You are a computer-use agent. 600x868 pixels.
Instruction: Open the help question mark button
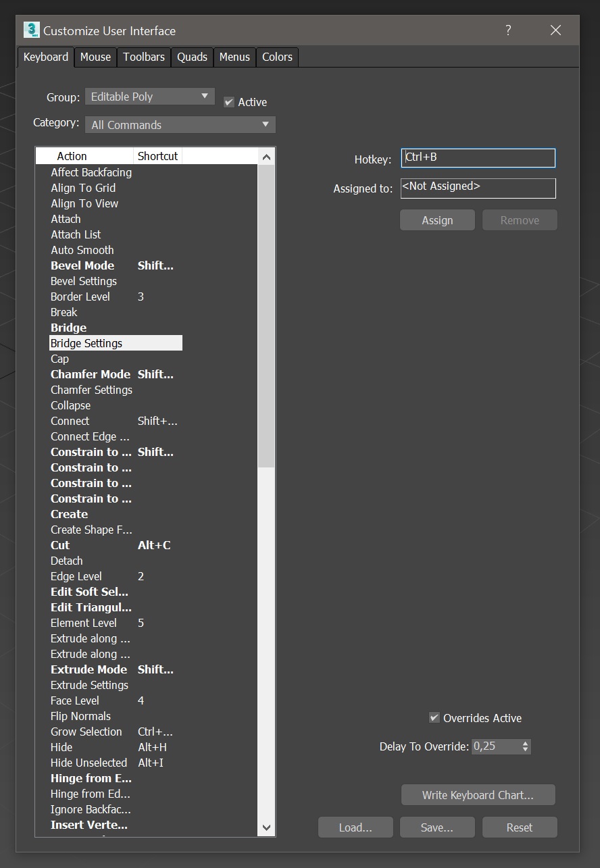coord(508,30)
